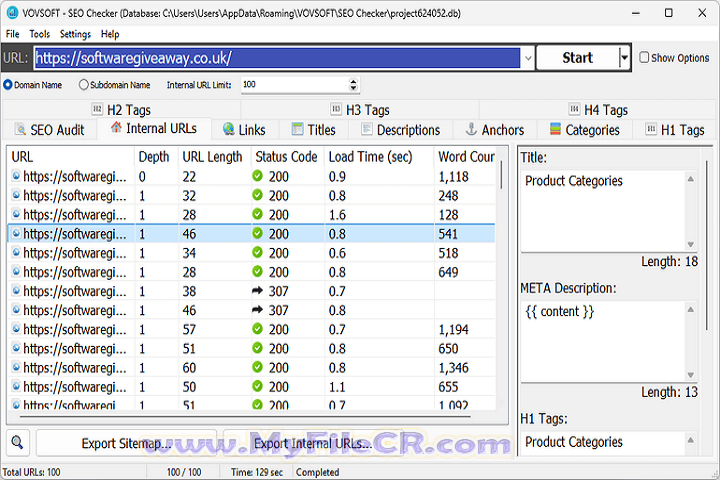Click the H4 Tags tab icon

point(574,109)
